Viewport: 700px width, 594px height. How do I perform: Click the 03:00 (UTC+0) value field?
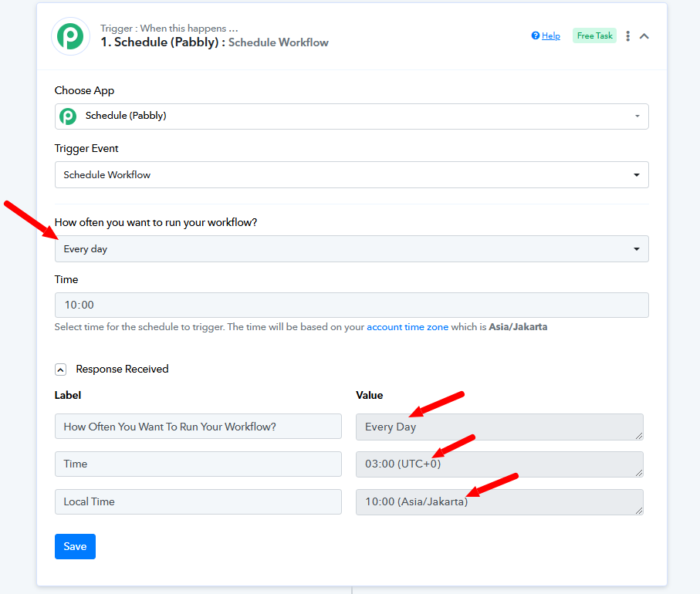click(499, 464)
